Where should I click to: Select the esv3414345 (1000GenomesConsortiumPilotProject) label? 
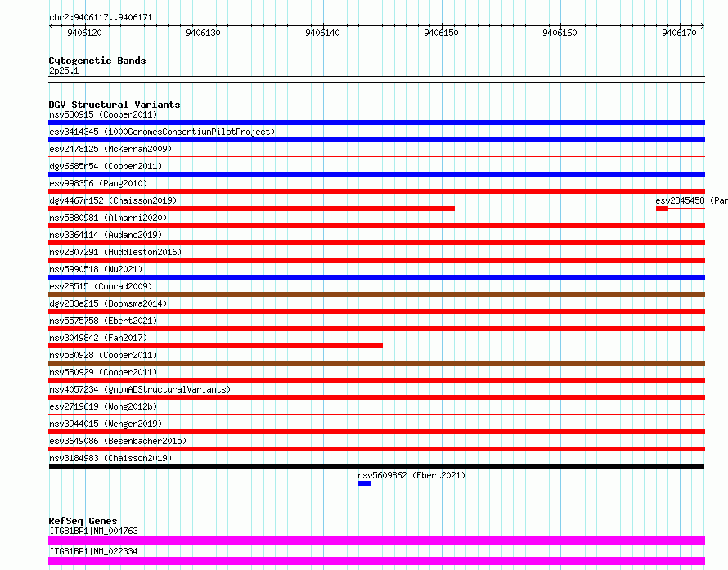162,132
